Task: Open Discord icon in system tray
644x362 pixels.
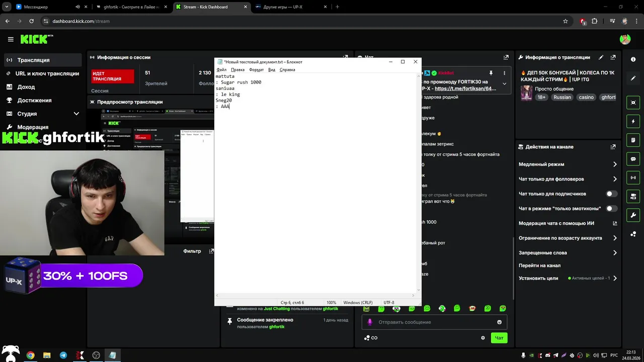Action: 548,355
